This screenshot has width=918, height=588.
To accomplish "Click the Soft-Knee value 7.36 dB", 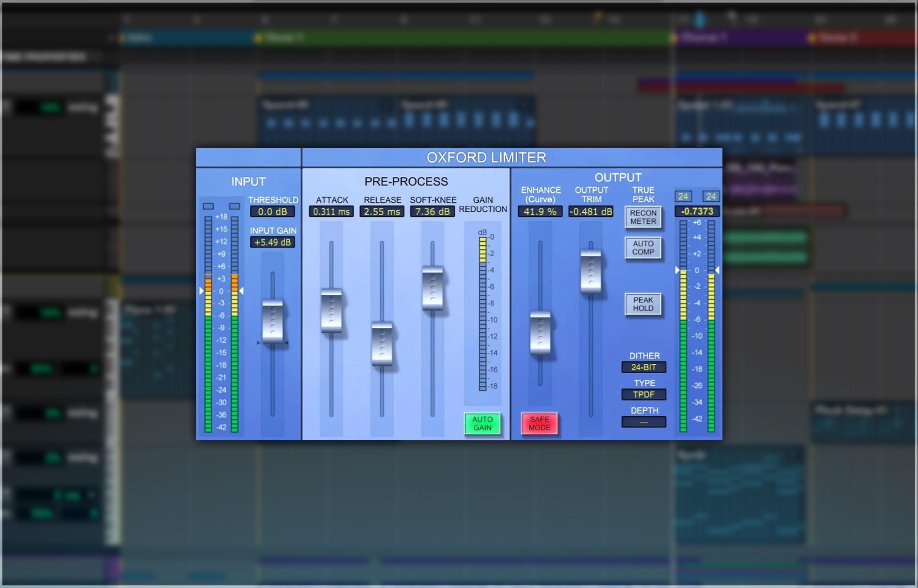I will [x=432, y=212].
